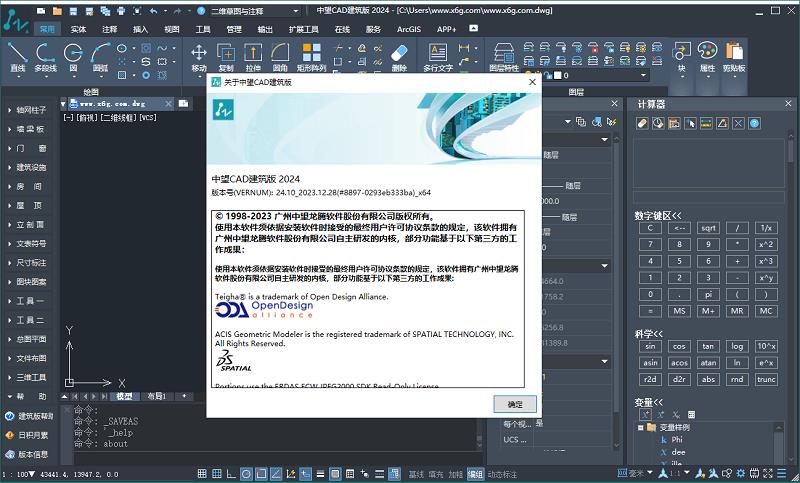
Task: Choose the Copy (复制) tool
Action: pyautogui.click(x=226, y=57)
